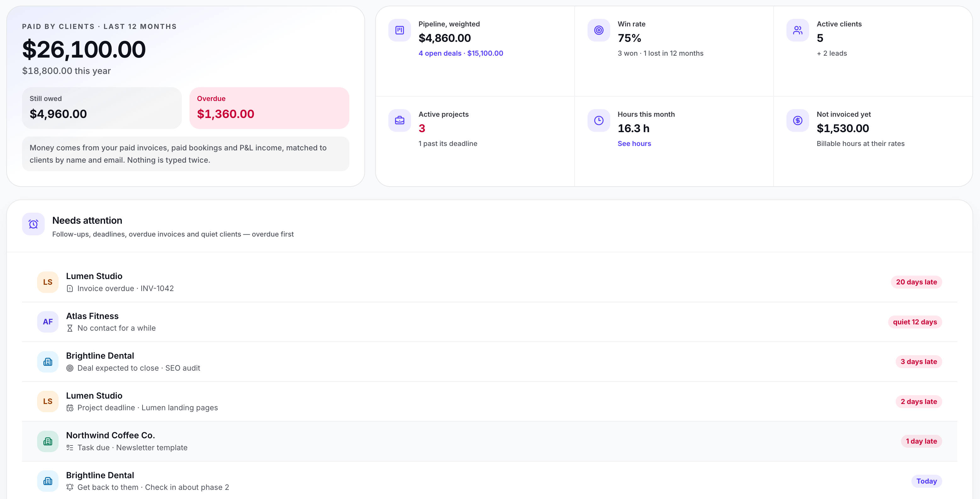
Task: Click the Hours this month clock icon
Action: point(599,121)
